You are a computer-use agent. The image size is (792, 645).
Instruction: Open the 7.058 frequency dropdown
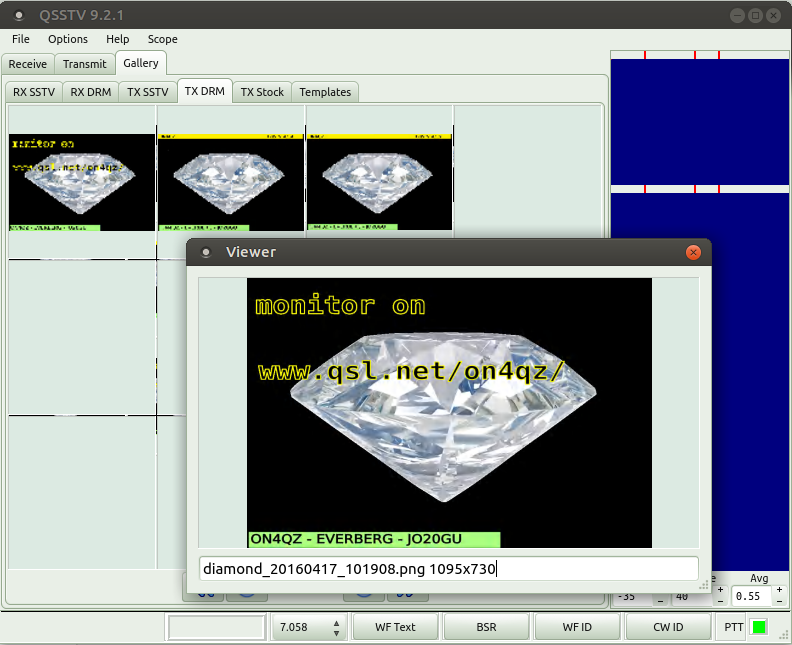pos(309,627)
